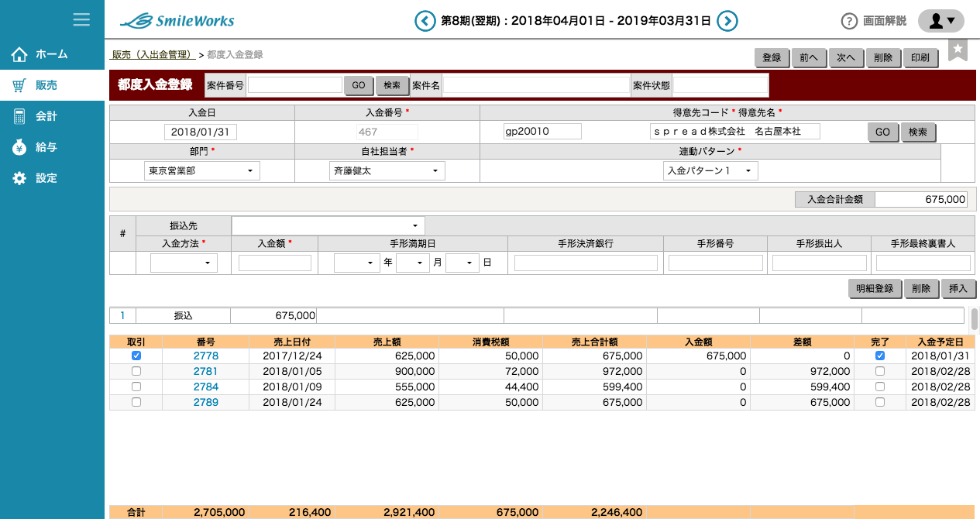Open the hamburger menu icon

[81, 19]
